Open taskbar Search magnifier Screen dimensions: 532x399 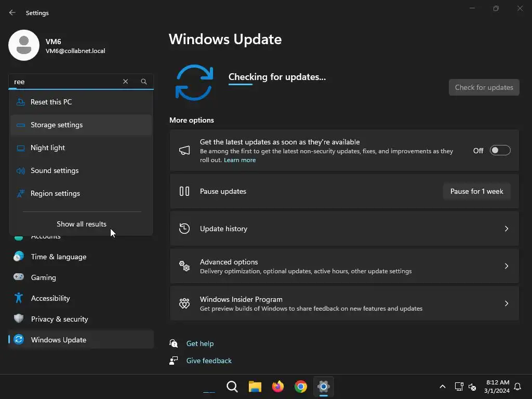[x=232, y=387]
